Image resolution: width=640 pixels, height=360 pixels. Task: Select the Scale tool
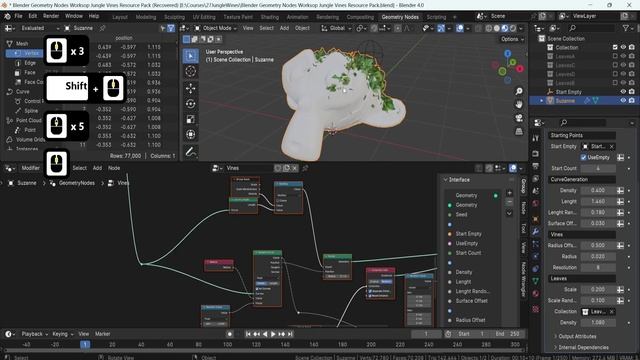tap(191, 119)
